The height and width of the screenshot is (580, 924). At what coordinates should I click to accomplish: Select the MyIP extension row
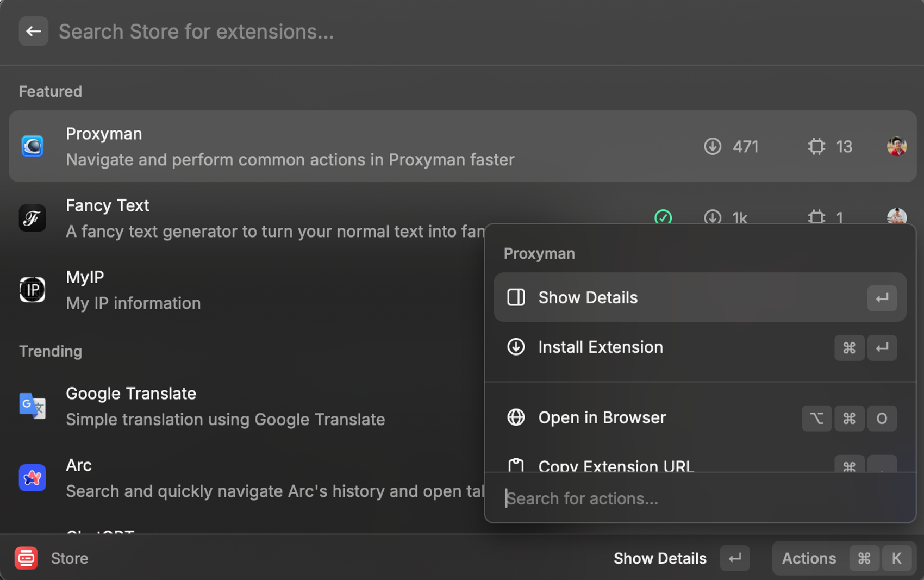[247, 290]
